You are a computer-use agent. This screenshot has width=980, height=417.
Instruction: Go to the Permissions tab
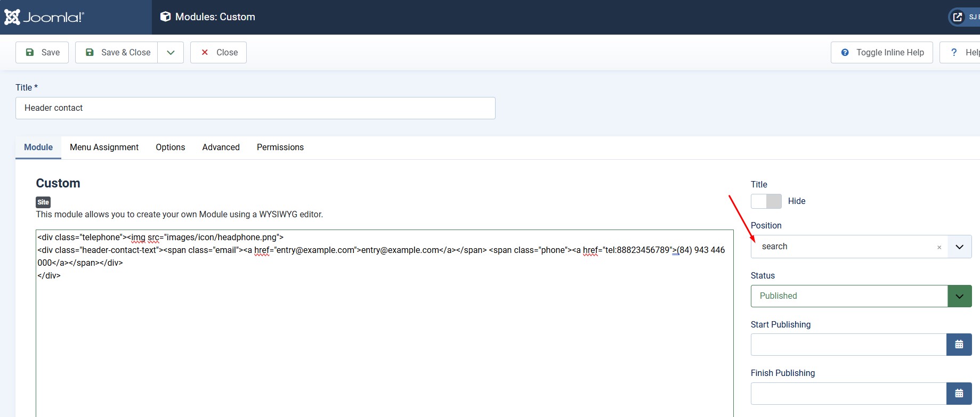280,148
